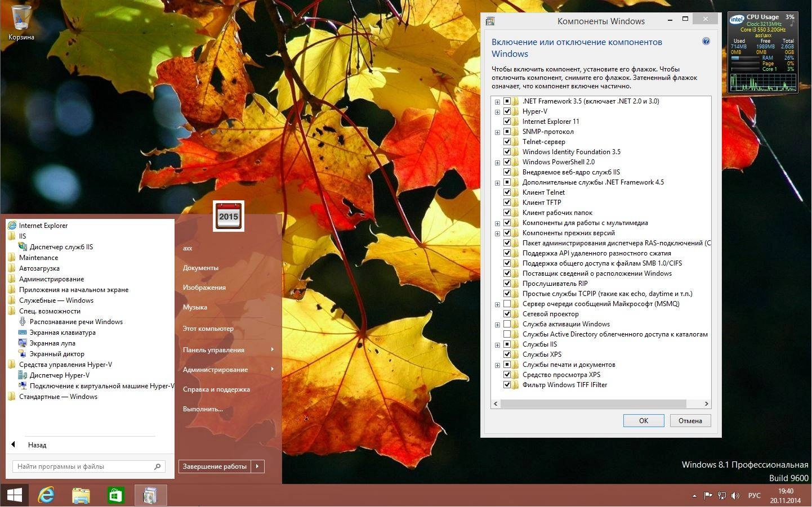The image size is (812, 507).
Task: Switch input language РУС indicator
Action: point(754,496)
